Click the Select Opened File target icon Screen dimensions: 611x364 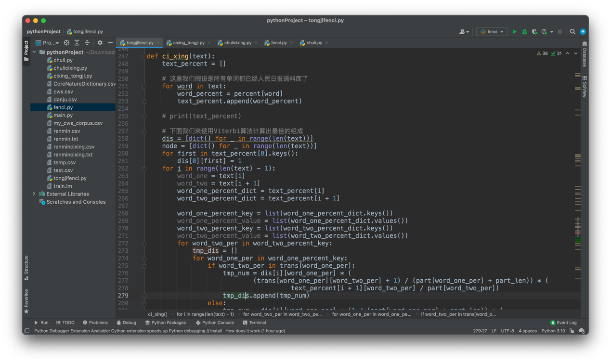tap(66, 43)
